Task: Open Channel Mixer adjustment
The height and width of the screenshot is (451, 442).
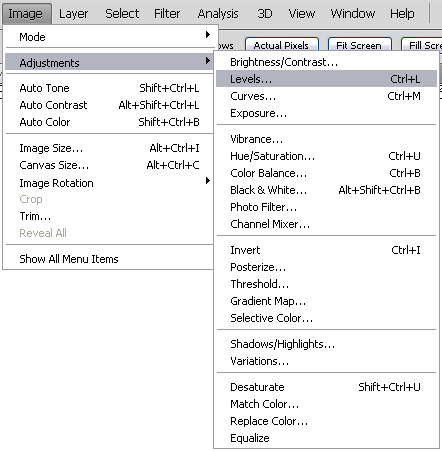Action: [x=326, y=224]
